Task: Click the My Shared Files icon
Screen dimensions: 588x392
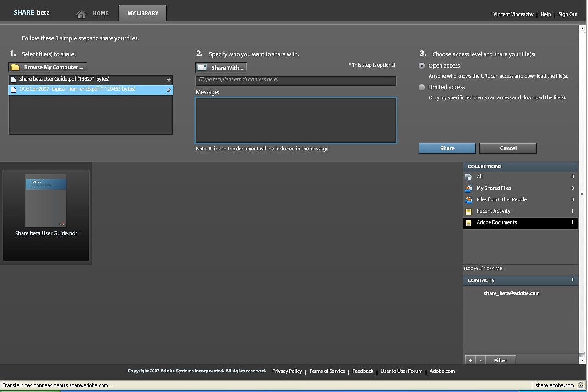Action: pyautogui.click(x=468, y=188)
